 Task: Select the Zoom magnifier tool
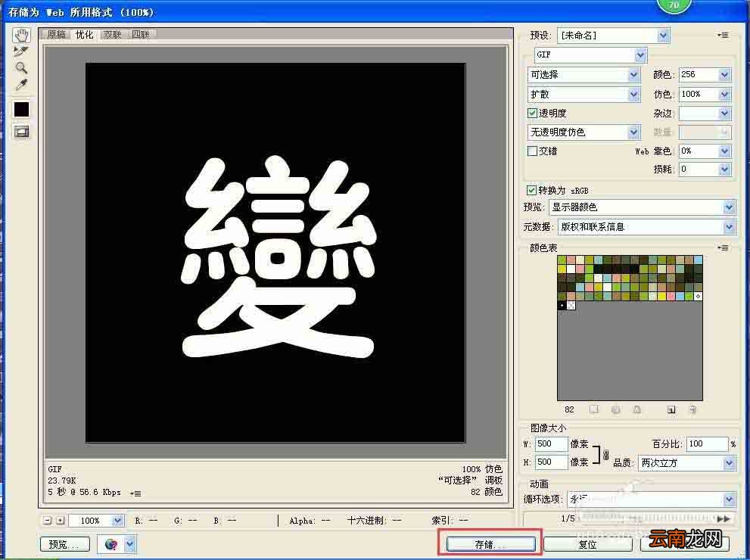click(21, 68)
